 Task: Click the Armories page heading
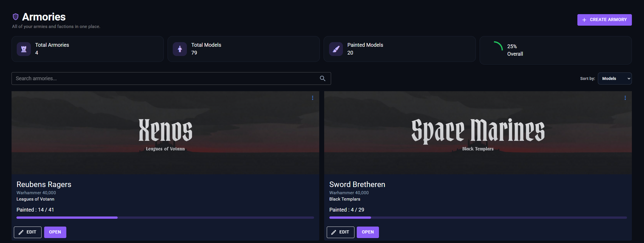point(44,17)
